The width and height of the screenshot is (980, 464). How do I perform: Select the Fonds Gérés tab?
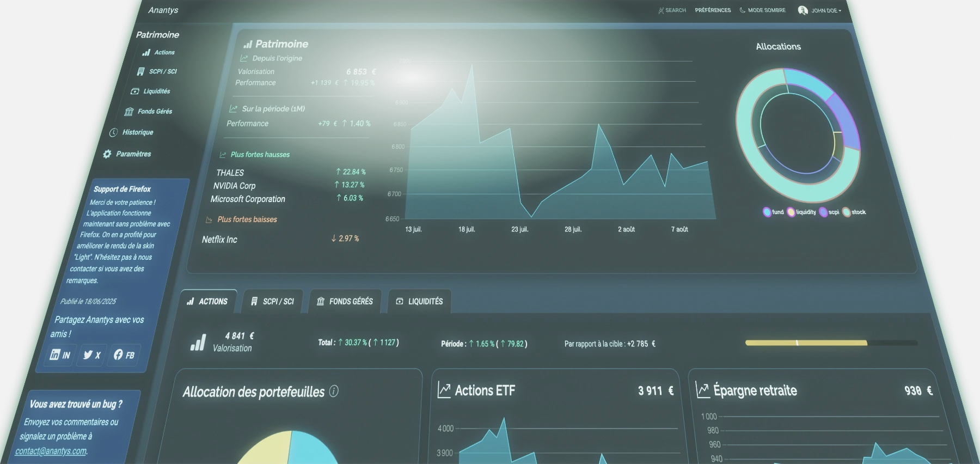345,301
